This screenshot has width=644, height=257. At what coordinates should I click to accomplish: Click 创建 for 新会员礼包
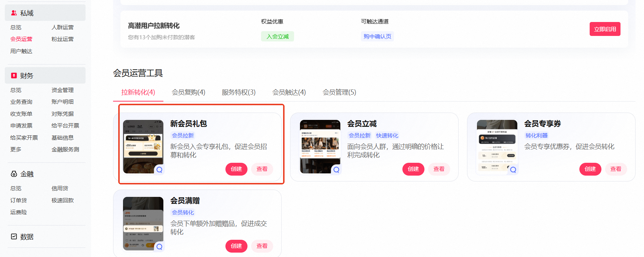(x=236, y=169)
